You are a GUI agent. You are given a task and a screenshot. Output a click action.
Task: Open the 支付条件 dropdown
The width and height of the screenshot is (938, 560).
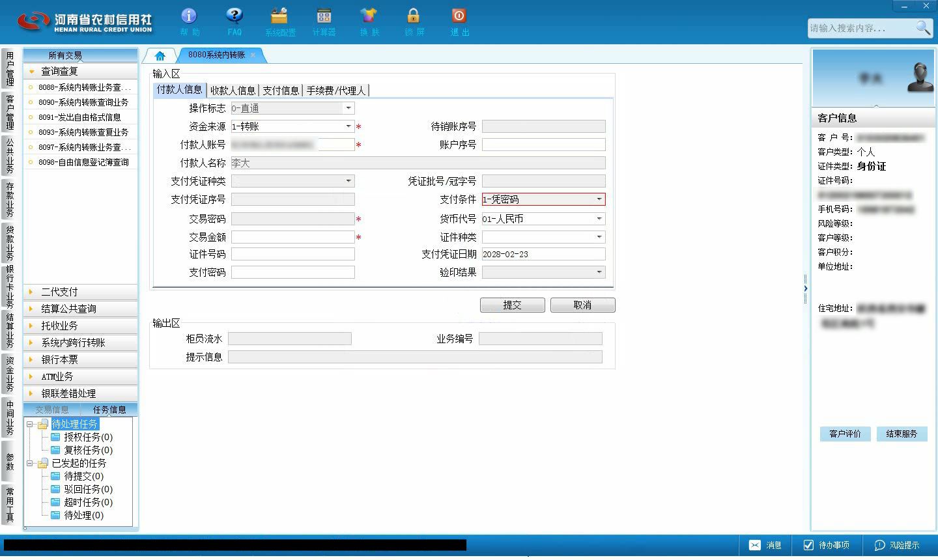click(599, 199)
